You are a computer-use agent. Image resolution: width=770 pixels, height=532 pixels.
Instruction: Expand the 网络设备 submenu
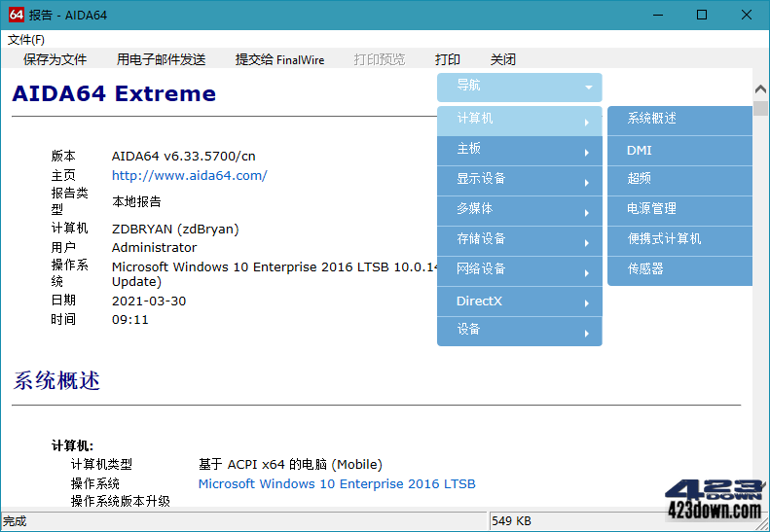520,271
